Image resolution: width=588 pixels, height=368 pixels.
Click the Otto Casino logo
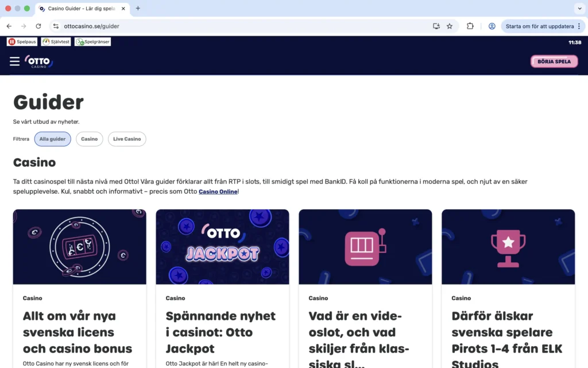click(x=38, y=61)
